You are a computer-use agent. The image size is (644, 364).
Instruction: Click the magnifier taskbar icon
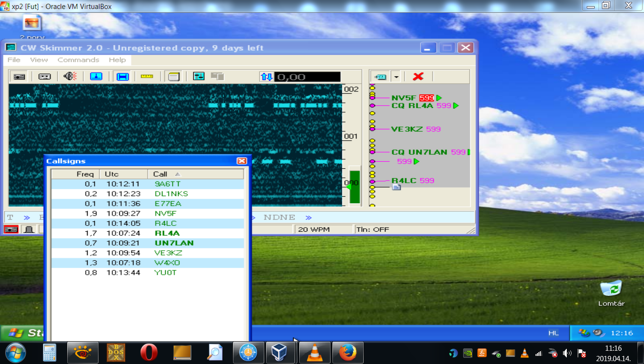pos(215,353)
